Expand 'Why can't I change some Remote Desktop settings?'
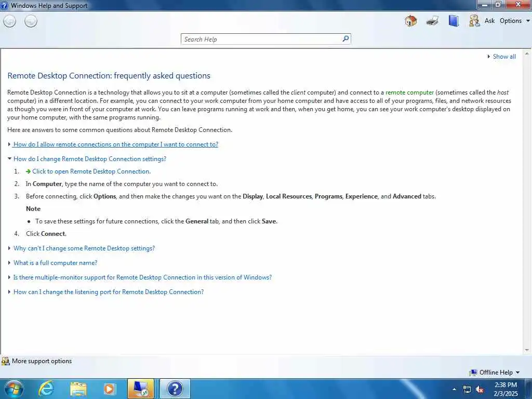Image resolution: width=532 pixels, height=399 pixels. coord(84,248)
